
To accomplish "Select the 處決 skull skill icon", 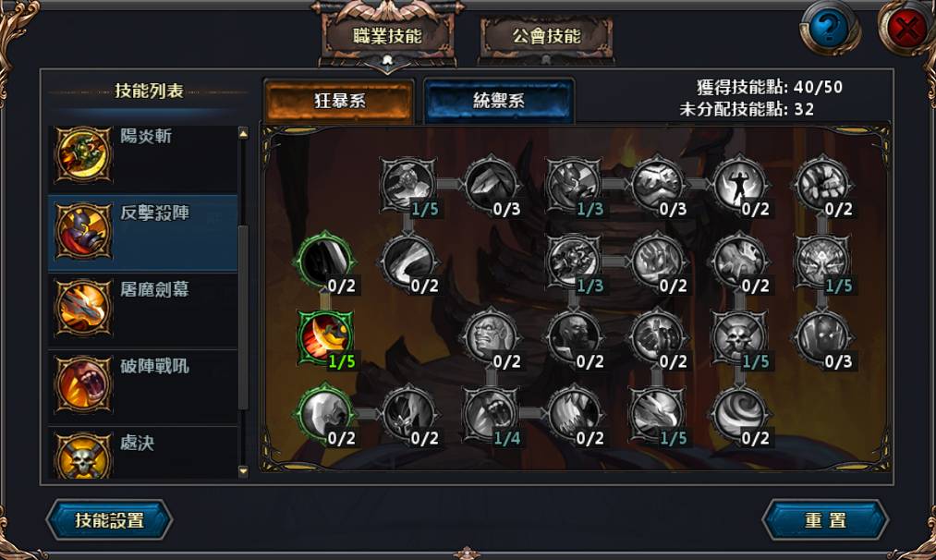I will pyautogui.click(x=83, y=455).
